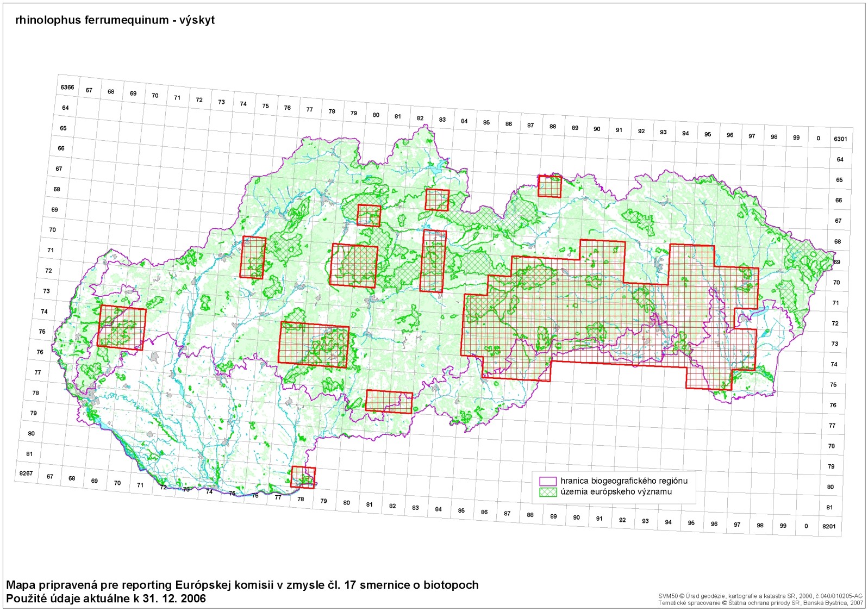The height and width of the screenshot is (611, 868).
Task: Click the 'územia európskeho významu' legend label
Action: pyautogui.click(x=616, y=492)
